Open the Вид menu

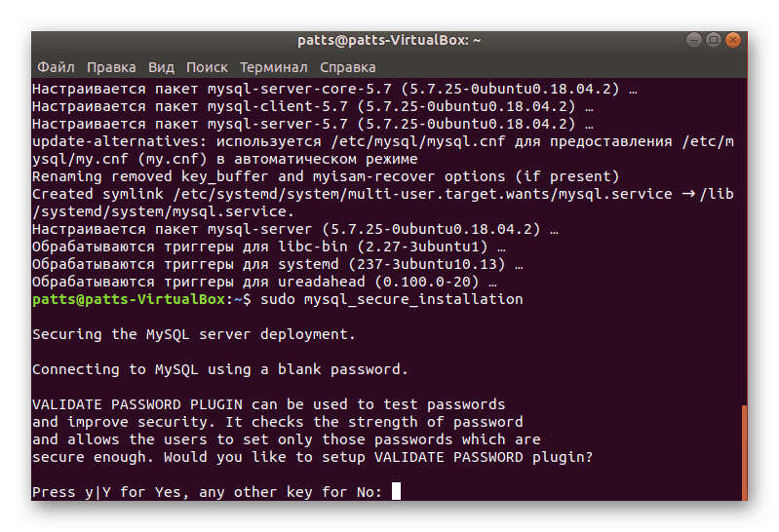161,67
